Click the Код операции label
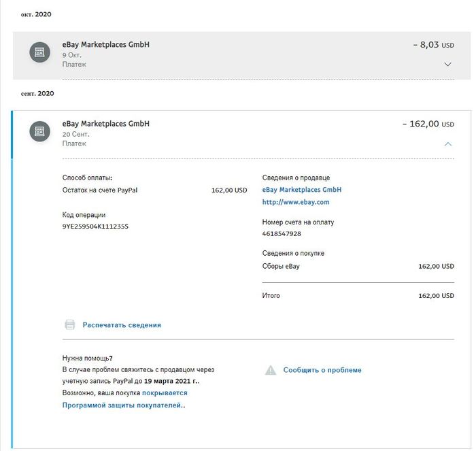This screenshot has height=451, width=476. click(x=84, y=215)
